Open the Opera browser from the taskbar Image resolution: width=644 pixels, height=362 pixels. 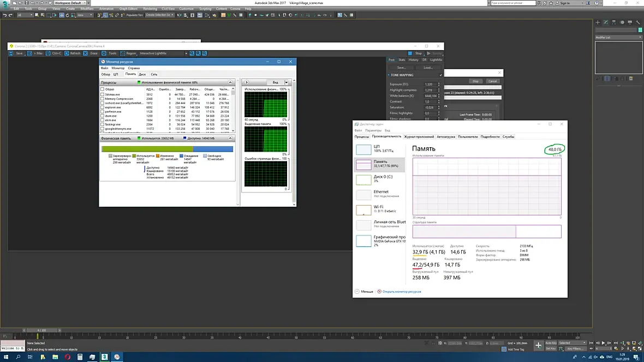[x=68, y=357]
